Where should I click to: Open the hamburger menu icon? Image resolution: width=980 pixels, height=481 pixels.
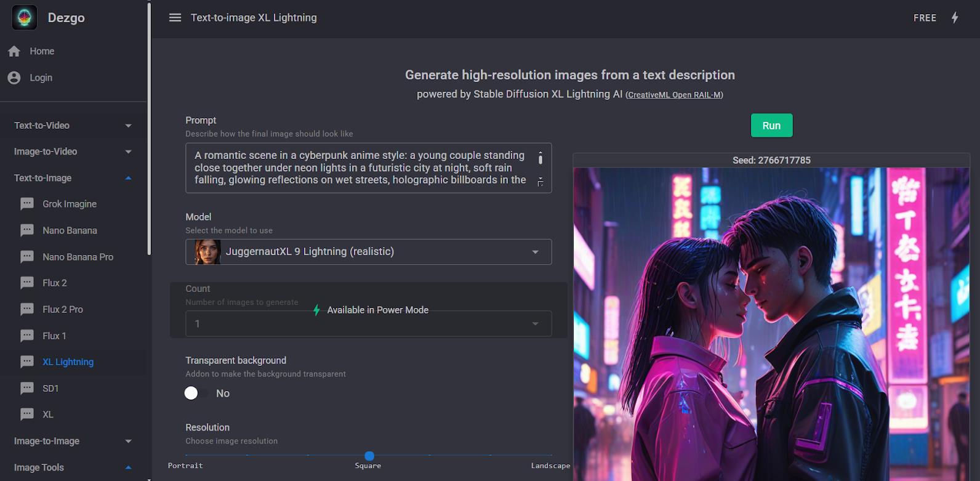coord(175,18)
